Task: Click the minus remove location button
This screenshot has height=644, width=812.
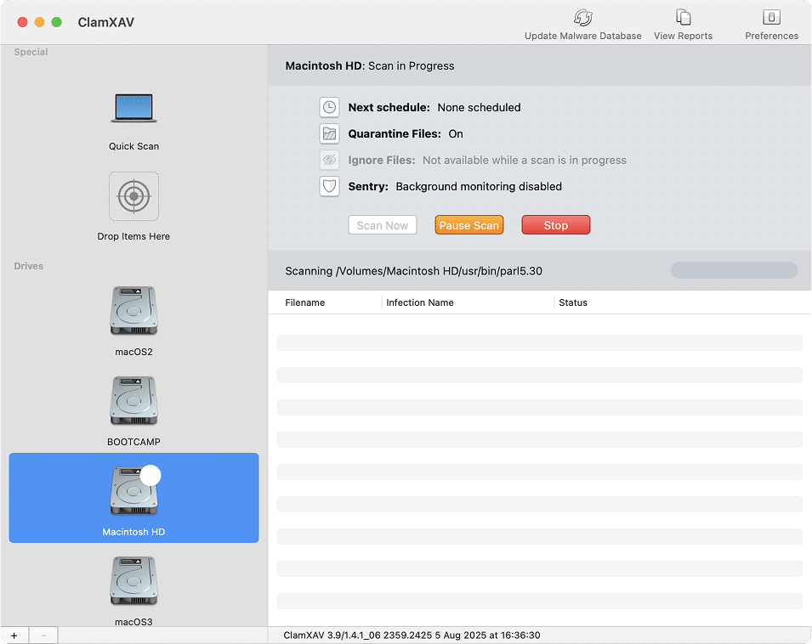Action: click(43, 636)
